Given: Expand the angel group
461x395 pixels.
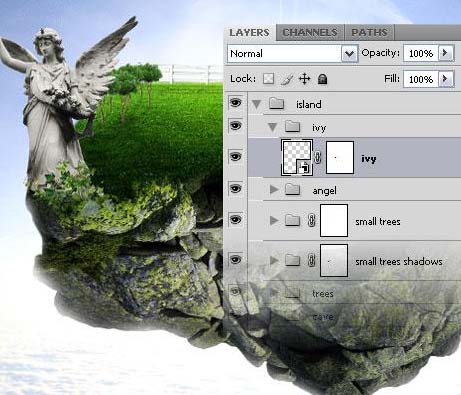Looking at the screenshot, I should click(274, 190).
